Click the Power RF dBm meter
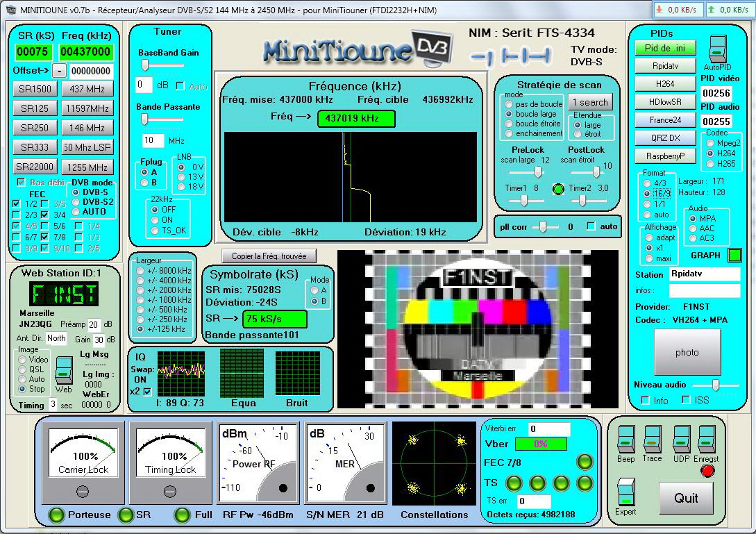 (x=258, y=463)
